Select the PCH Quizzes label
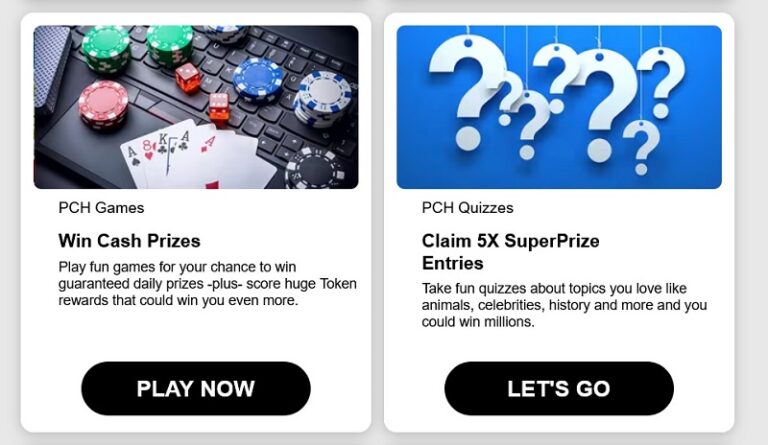 point(467,208)
